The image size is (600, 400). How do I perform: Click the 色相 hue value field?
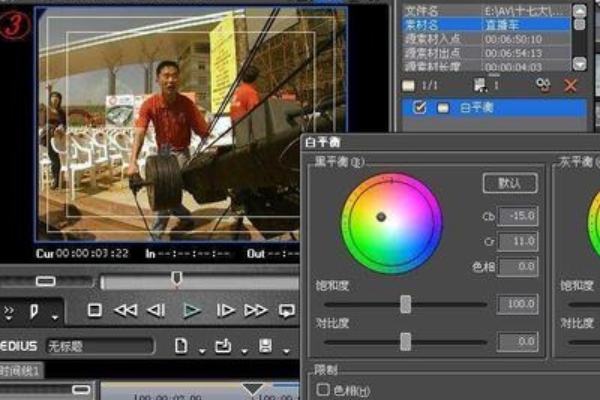click(517, 266)
